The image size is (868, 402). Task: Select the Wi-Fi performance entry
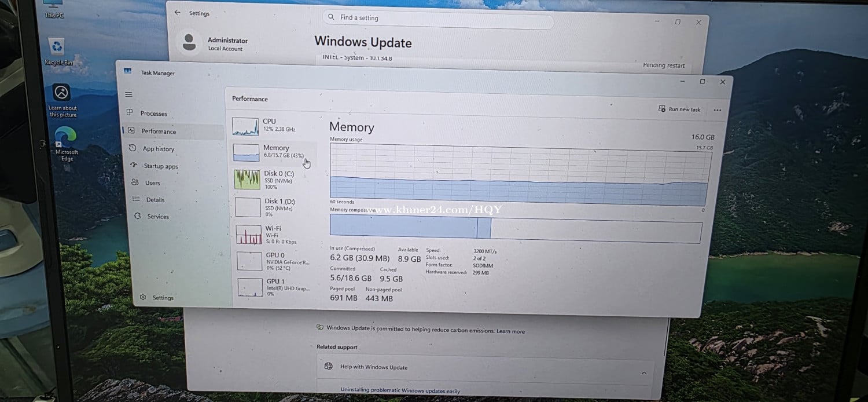(275, 235)
